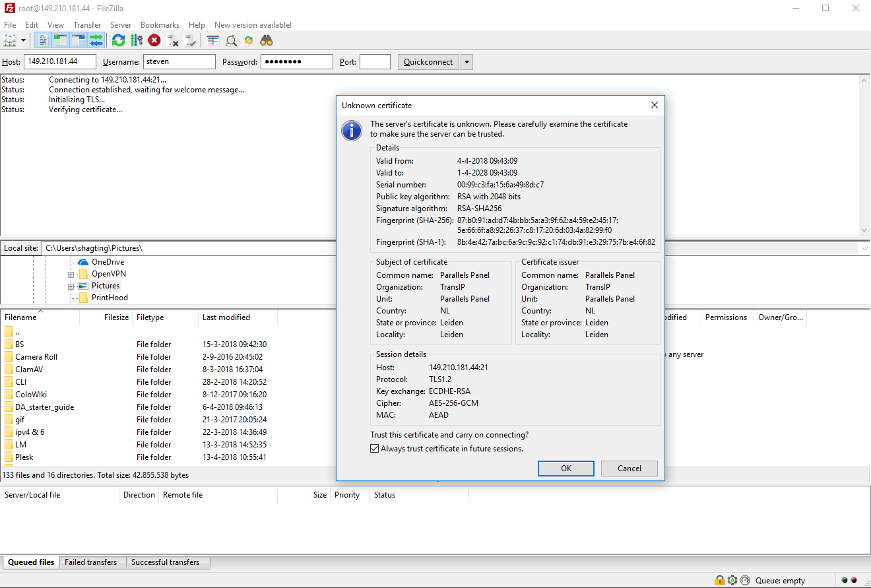Click Cancel in Unknown certificate dialog
Viewport: 871px width, 588px height.
629,469
